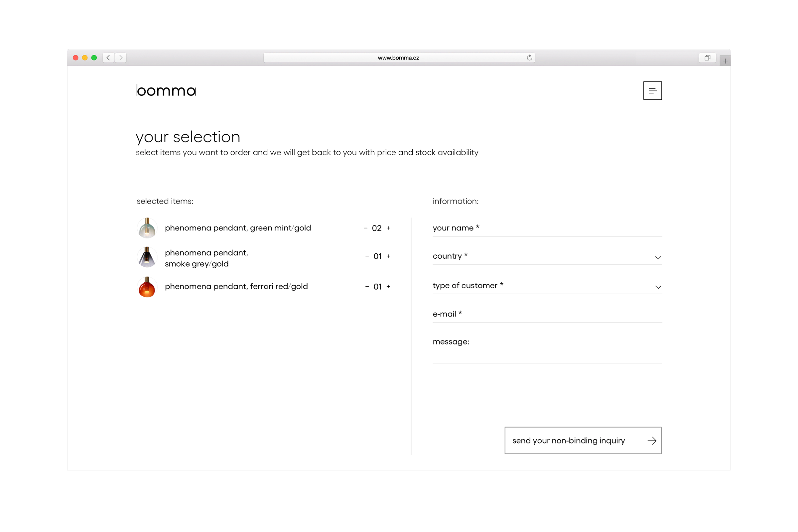Select phenomena pendant, smoke grey/gold text

click(x=206, y=258)
